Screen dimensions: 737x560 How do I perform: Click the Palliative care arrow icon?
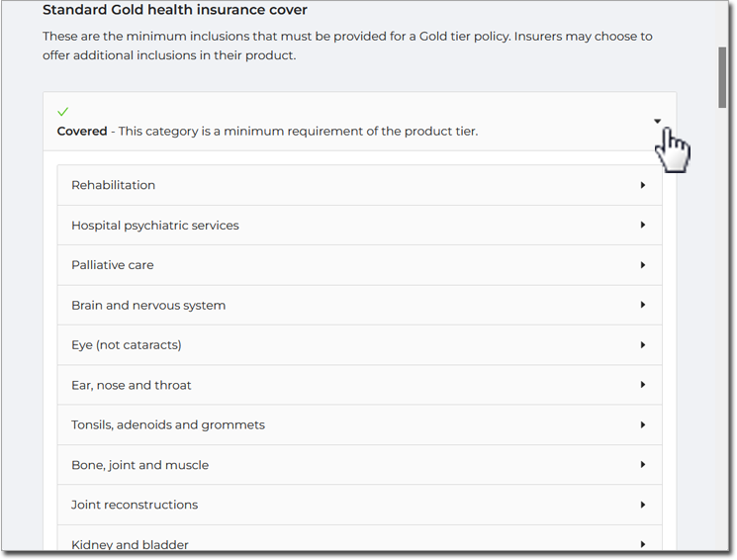click(642, 265)
